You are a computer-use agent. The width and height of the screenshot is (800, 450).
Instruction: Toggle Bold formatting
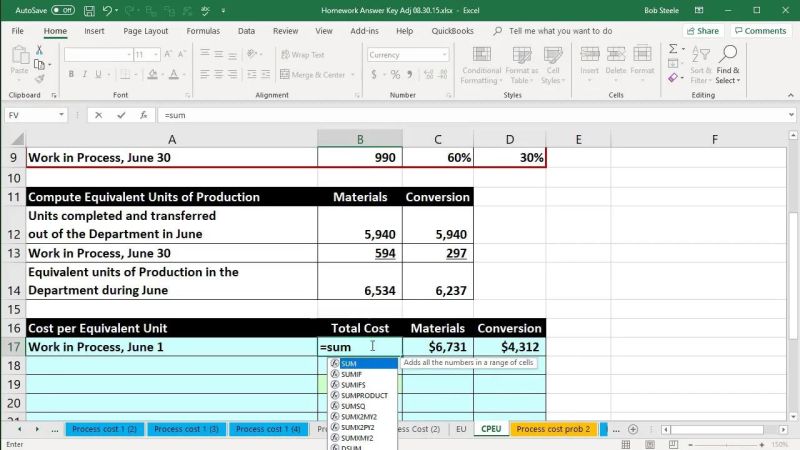(71, 74)
